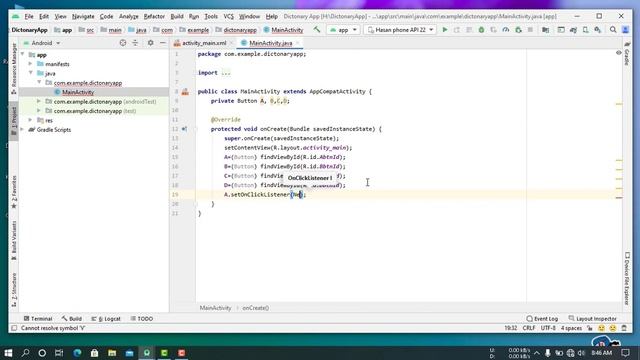Select MainActivity in project tree

coord(78,92)
